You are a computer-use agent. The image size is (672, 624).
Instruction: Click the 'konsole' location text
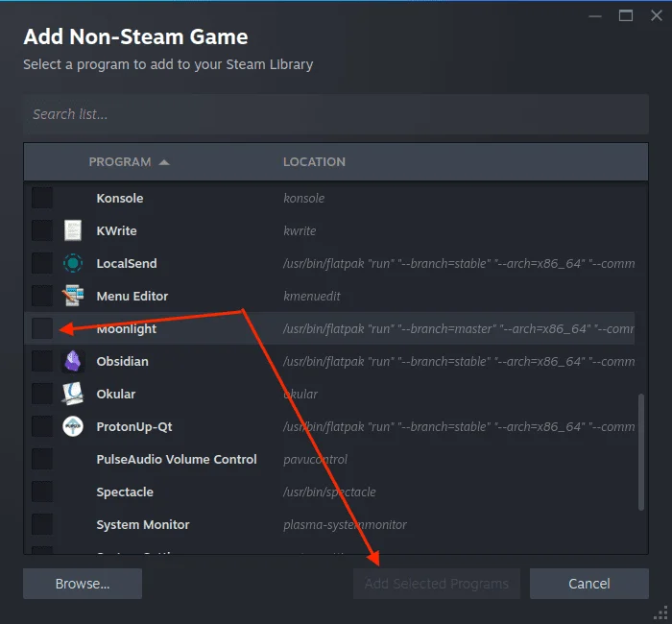coord(304,199)
